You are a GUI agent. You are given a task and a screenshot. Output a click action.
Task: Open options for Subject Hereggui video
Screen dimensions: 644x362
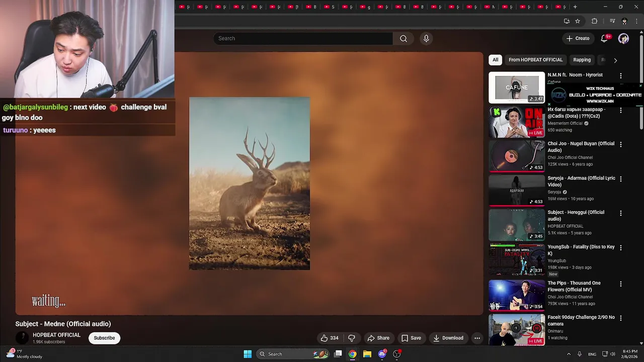point(620,213)
